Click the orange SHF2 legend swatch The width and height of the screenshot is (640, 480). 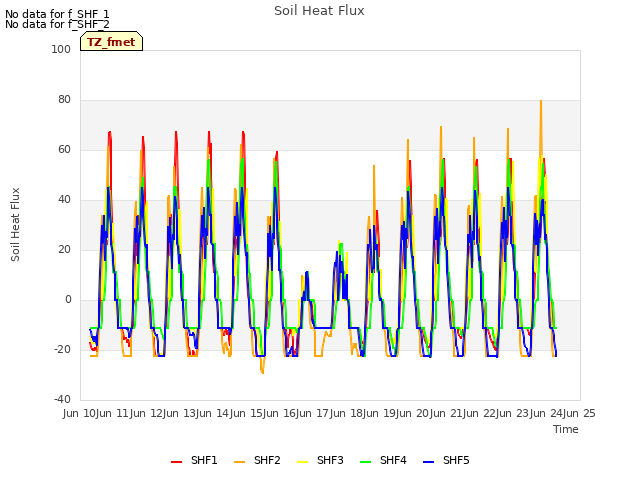click(239, 462)
